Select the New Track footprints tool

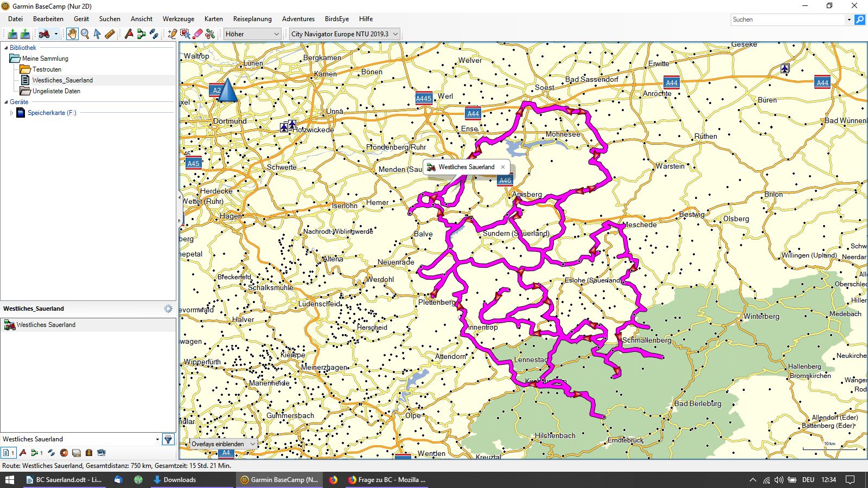pos(154,34)
